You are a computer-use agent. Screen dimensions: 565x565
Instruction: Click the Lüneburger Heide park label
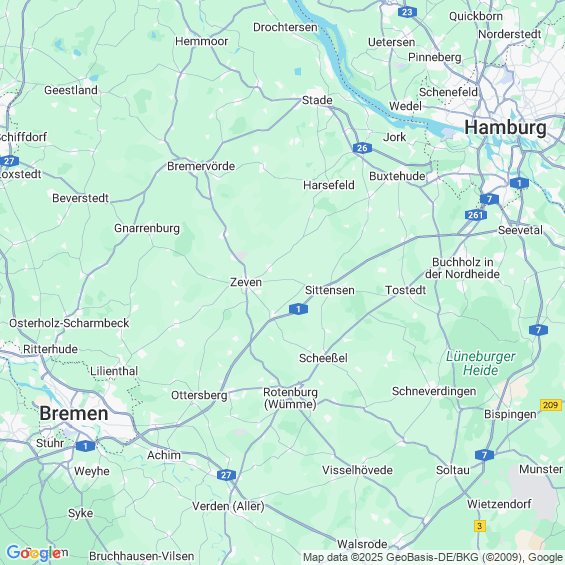[x=480, y=363]
